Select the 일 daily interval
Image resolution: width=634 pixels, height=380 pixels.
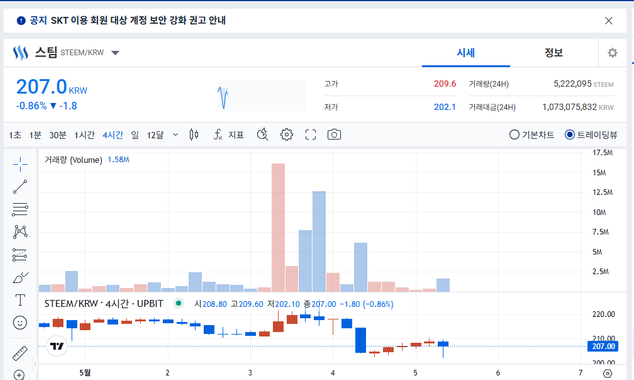pos(135,135)
